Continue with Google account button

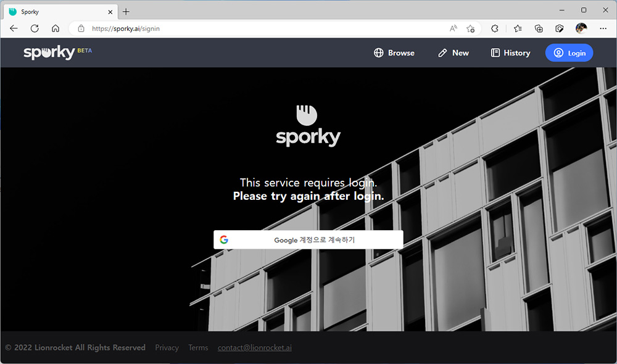[x=308, y=239]
